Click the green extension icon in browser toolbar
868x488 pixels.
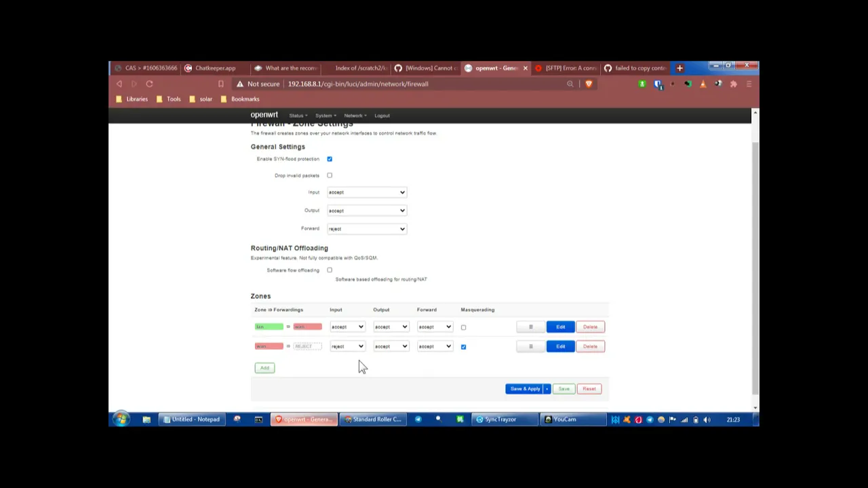coord(642,84)
